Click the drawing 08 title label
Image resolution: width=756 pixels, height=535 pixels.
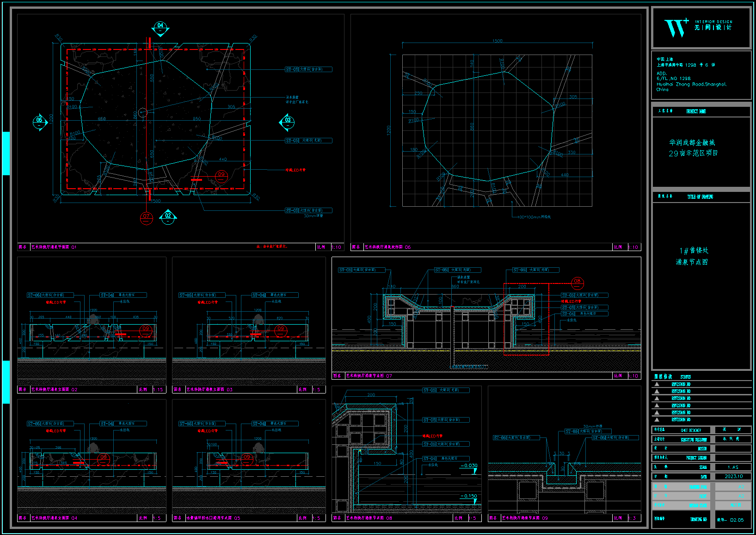point(369,518)
